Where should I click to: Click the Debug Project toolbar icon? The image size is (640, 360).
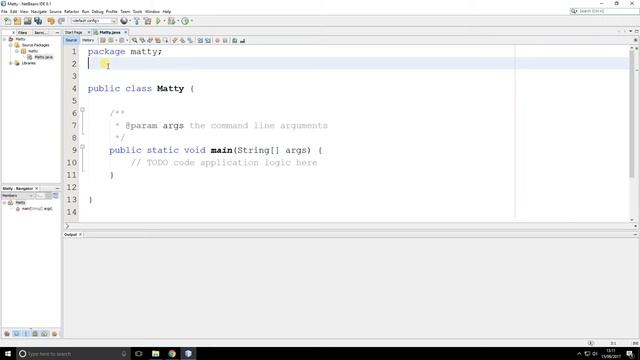171,21
